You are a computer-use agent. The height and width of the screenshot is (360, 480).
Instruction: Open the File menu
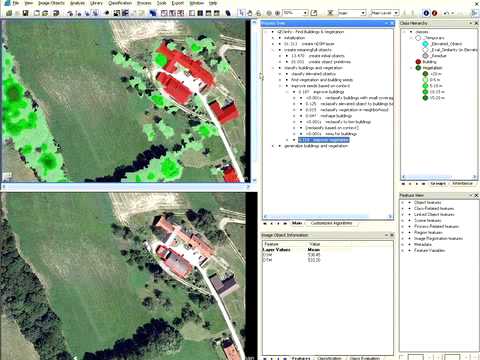point(16,3)
